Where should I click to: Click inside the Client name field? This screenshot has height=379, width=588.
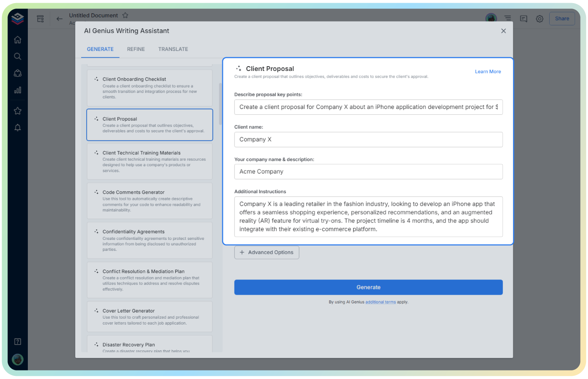[368, 140]
